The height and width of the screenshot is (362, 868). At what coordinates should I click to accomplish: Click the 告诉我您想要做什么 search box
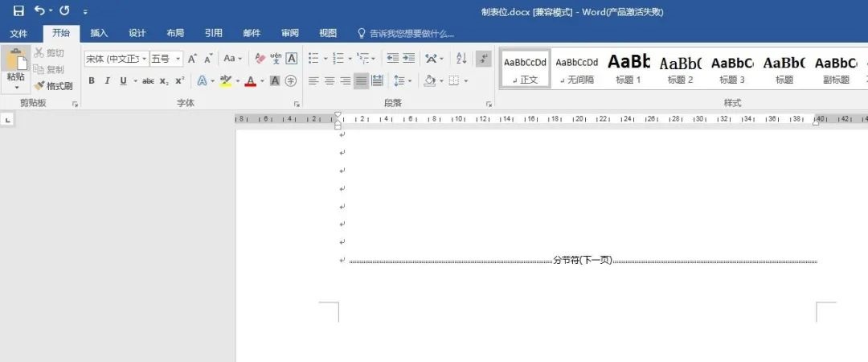pos(407,34)
